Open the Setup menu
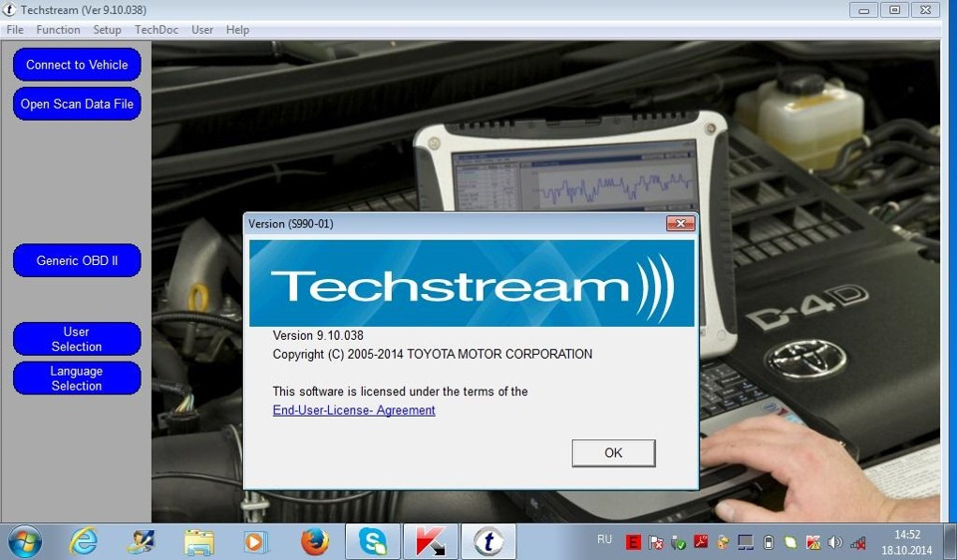Screen dimensions: 957x560 coord(107,30)
